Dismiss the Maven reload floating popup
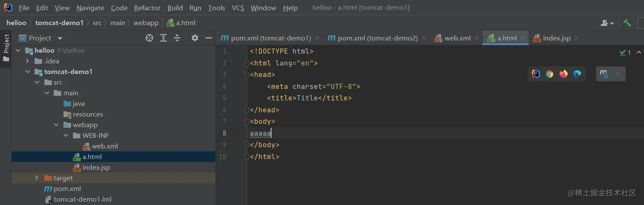This screenshot has width=644, height=205. click(x=618, y=74)
